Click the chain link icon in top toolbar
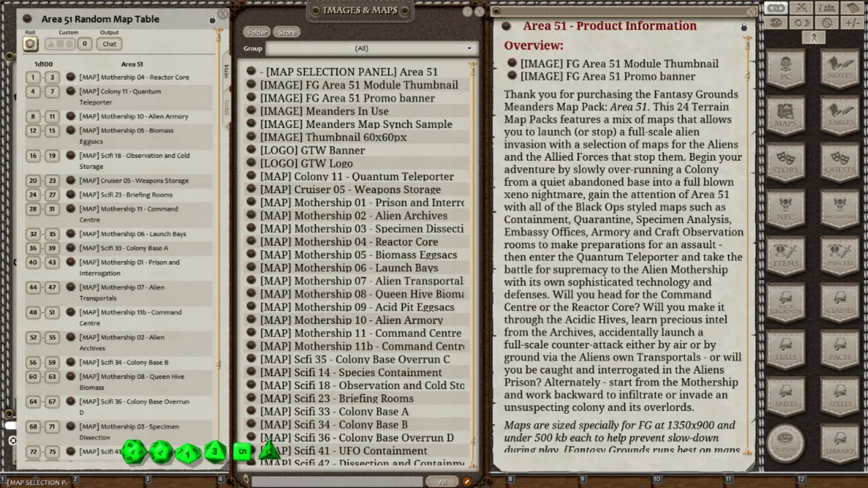Viewport: 868px width, 488px height. pyautogui.click(x=776, y=8)
